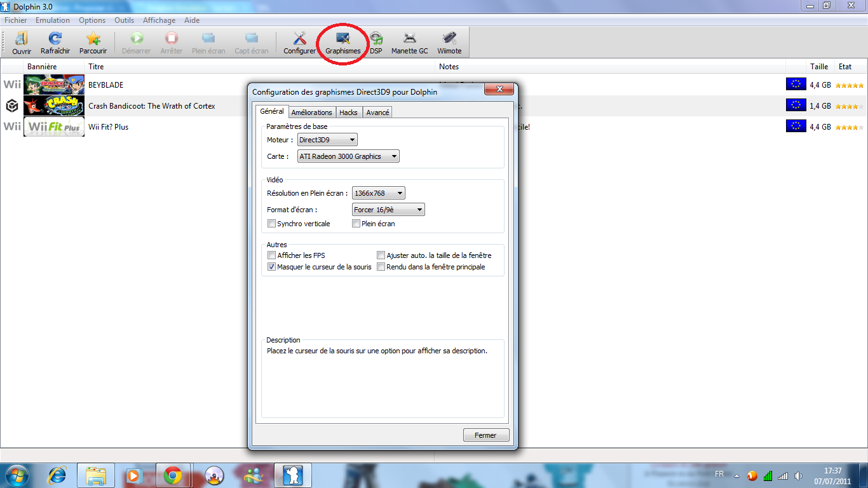Click the BEYBLADE game banner

point(54,85)
